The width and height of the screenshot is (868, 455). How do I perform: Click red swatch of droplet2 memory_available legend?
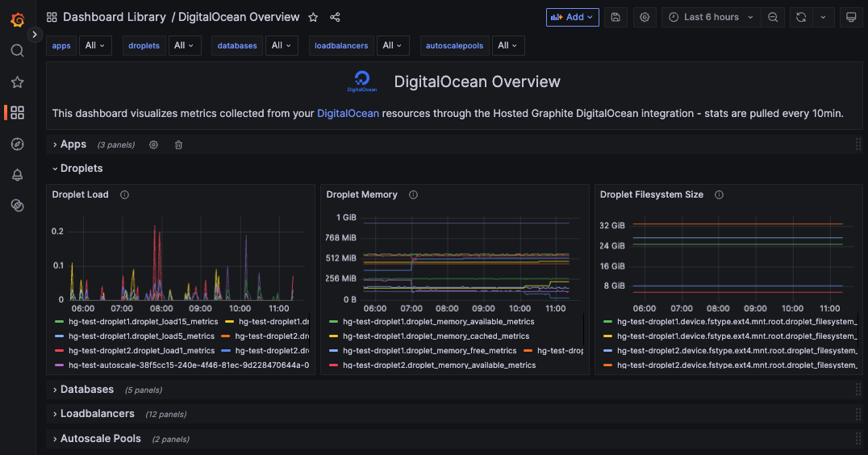(333, 365)
